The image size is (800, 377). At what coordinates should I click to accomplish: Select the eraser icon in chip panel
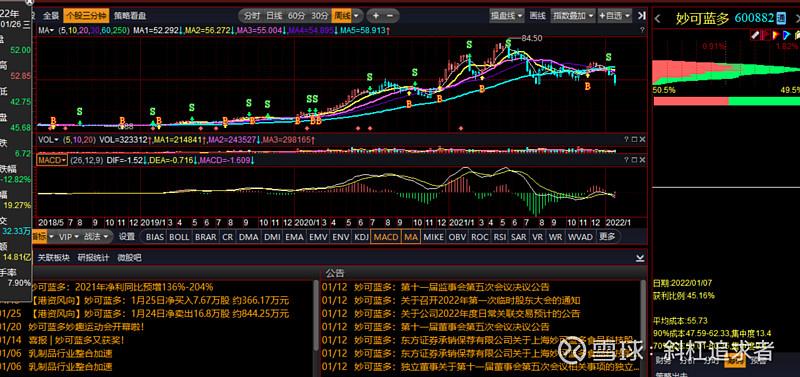(756, 35)
